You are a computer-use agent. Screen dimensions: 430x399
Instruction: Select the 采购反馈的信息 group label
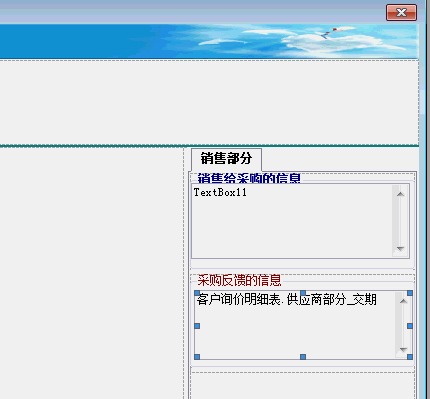click(239, 280)
